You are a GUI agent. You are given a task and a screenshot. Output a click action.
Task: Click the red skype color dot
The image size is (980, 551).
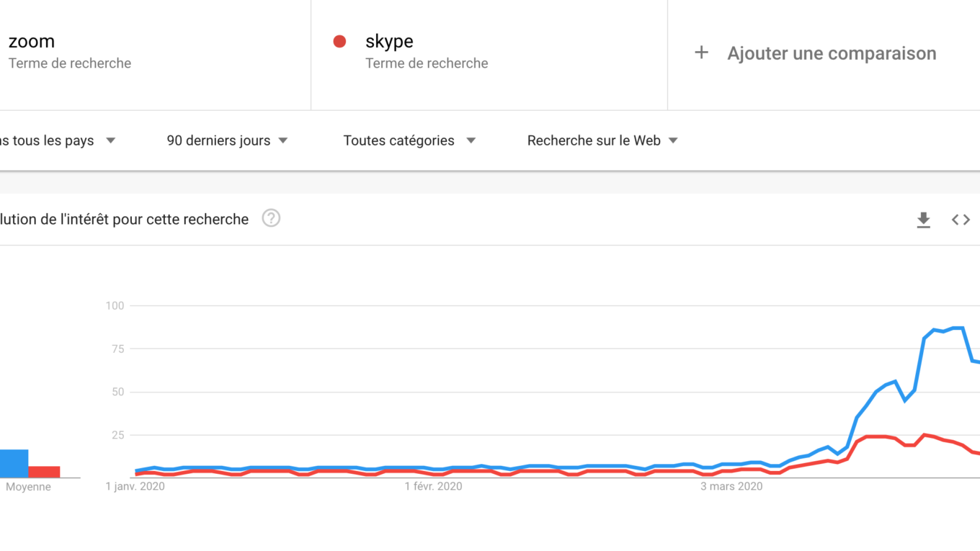[339, 42]
